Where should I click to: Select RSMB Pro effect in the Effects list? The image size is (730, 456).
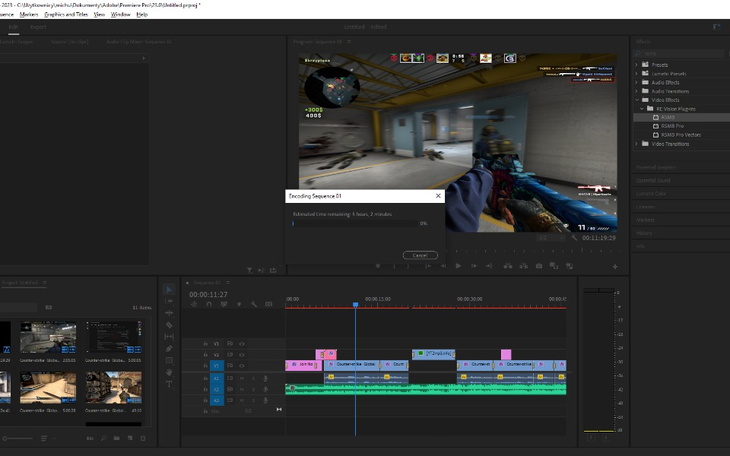669,126
